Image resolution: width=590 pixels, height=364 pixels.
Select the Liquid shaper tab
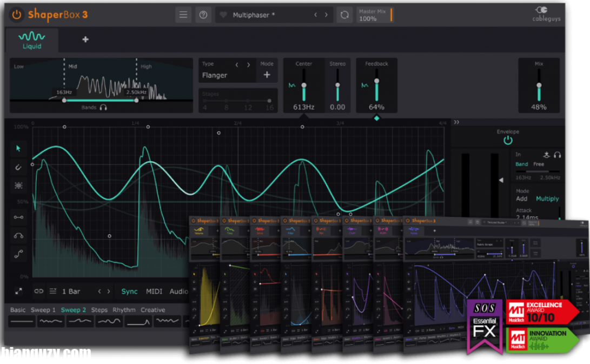pos(32,40)
